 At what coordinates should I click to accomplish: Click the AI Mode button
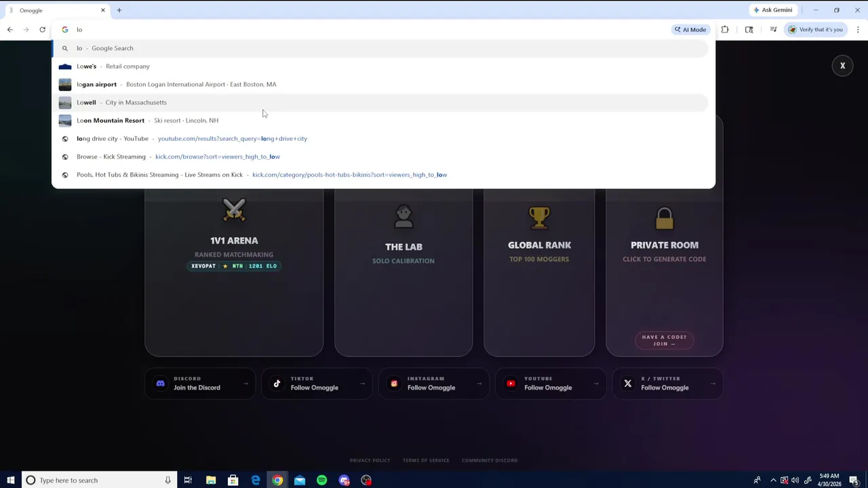(690, 29)
